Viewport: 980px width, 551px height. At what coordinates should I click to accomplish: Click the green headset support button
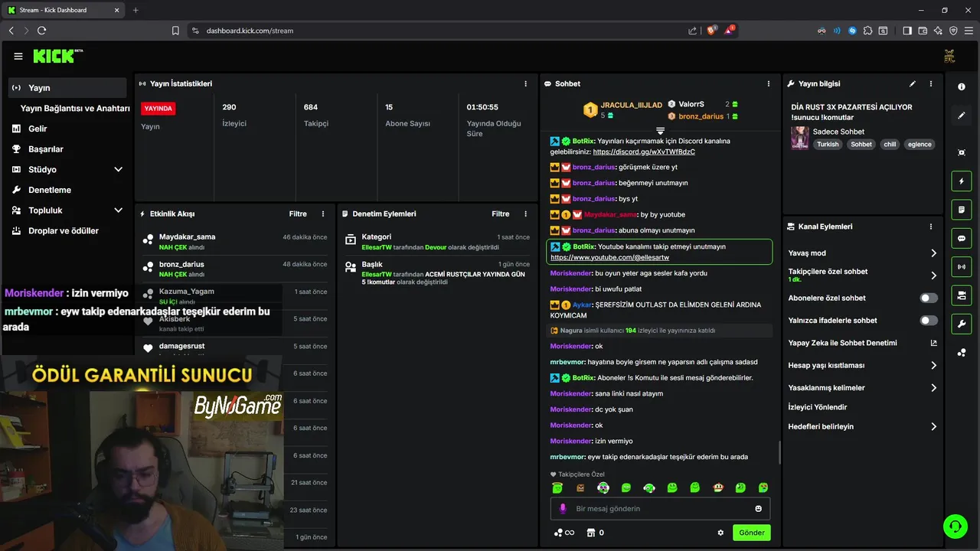tap(955, 526)
